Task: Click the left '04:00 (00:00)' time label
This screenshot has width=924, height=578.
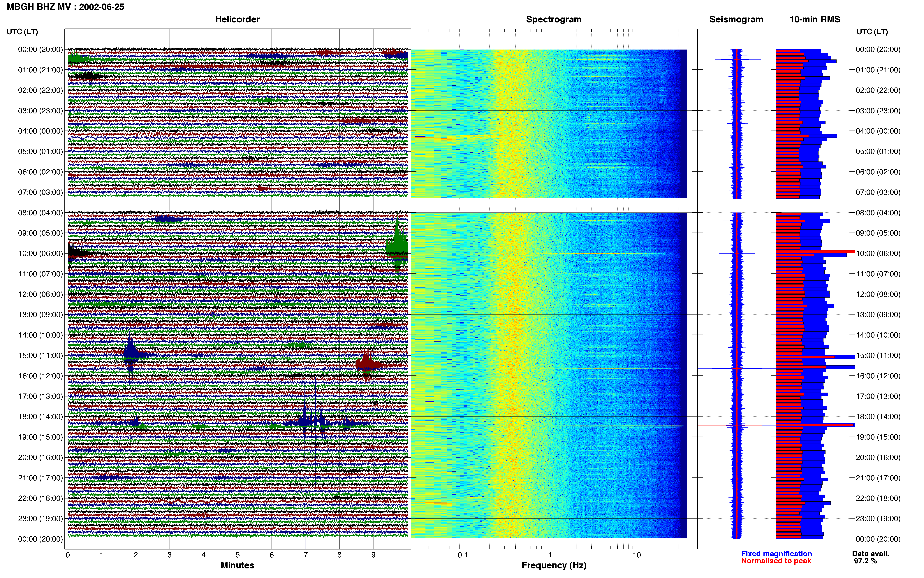Action: [x=41, y=131]
